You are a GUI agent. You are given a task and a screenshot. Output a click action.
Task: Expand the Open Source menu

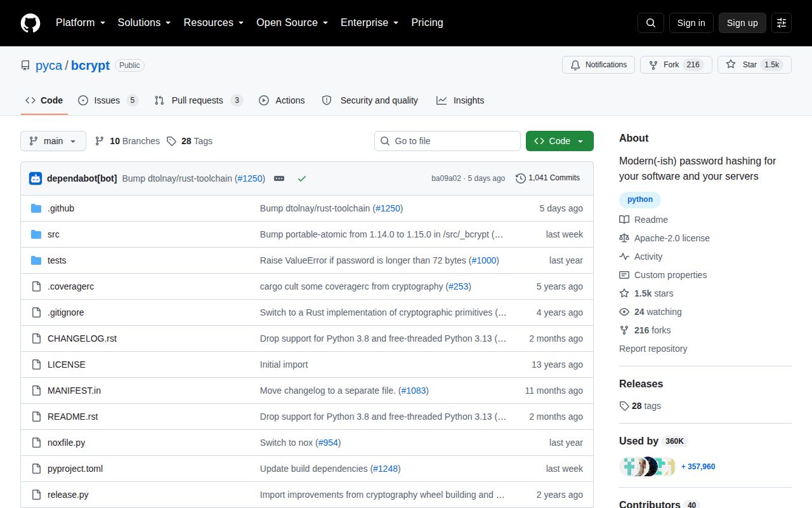[292, 23]
